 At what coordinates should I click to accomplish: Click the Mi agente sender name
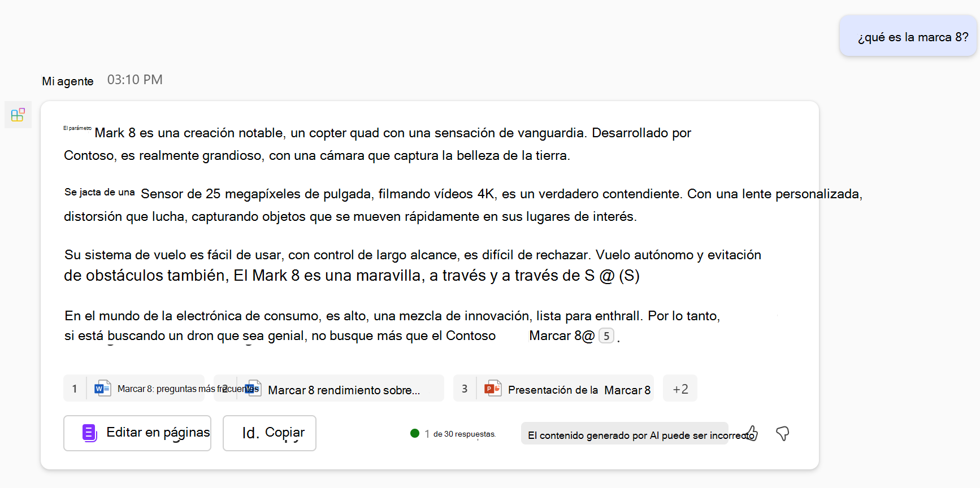pyautogui.click(x=68, y=81)
